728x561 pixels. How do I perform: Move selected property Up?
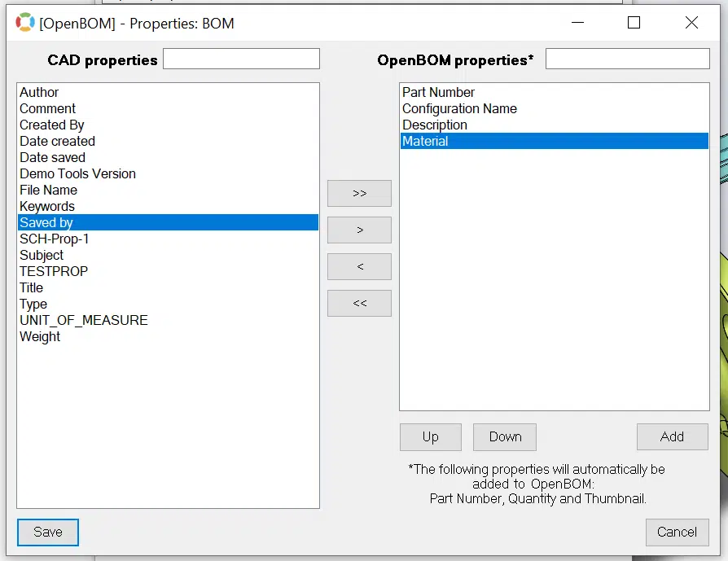tap(431, 436)
